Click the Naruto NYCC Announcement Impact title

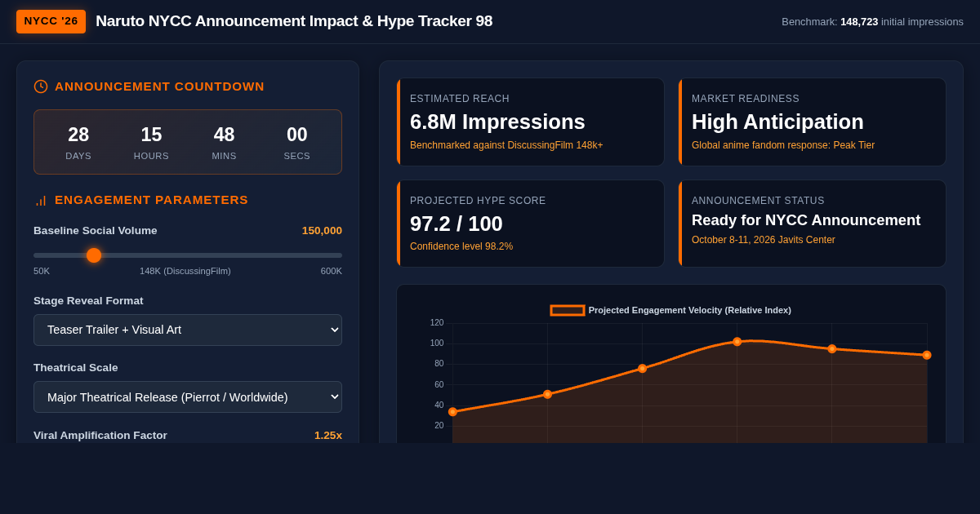click(x=294, y=21)
